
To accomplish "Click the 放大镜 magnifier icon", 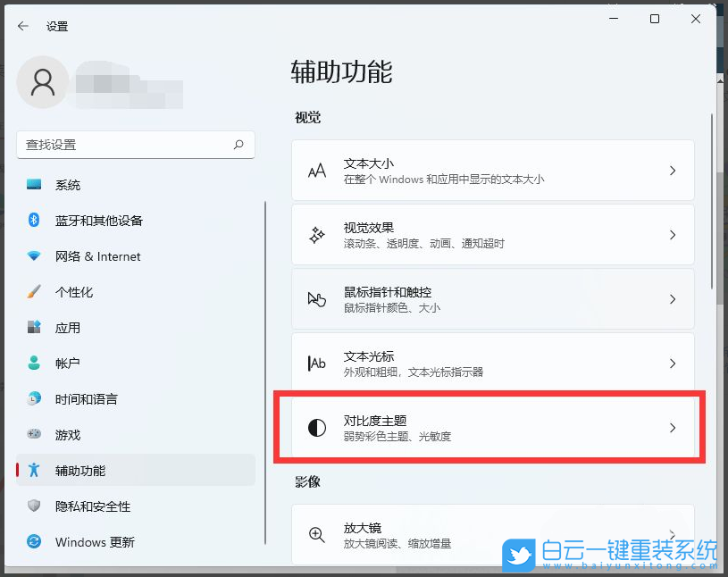I will [x=316, y=533].
